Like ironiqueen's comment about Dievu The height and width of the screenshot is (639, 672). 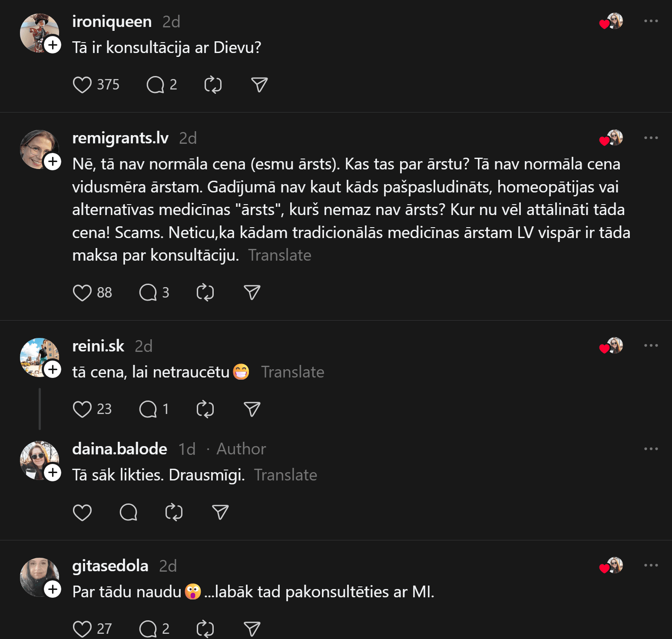click(82, 85)
